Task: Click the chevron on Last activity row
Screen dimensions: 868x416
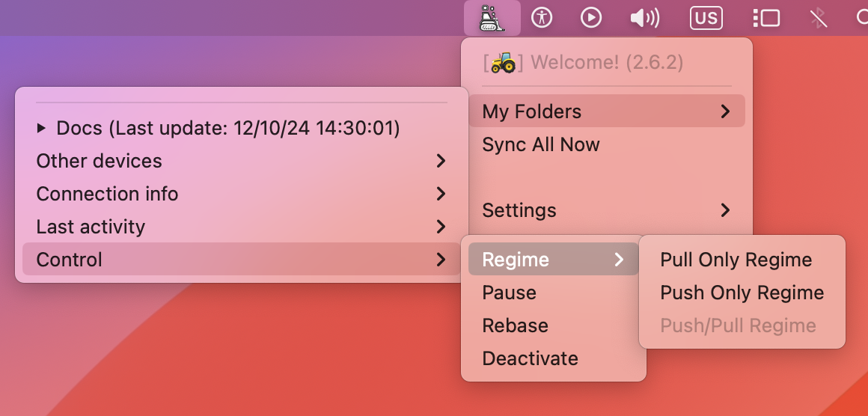Action: coord(441,226)
